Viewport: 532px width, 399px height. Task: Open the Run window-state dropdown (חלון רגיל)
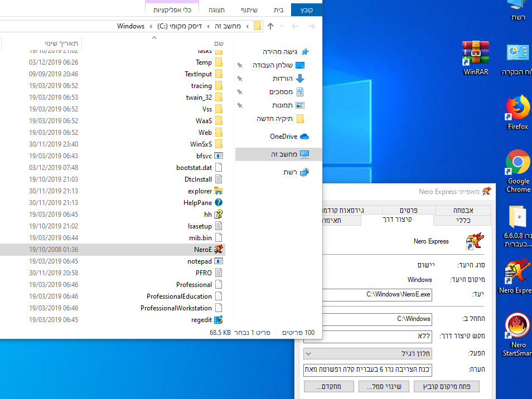point(368,353)
